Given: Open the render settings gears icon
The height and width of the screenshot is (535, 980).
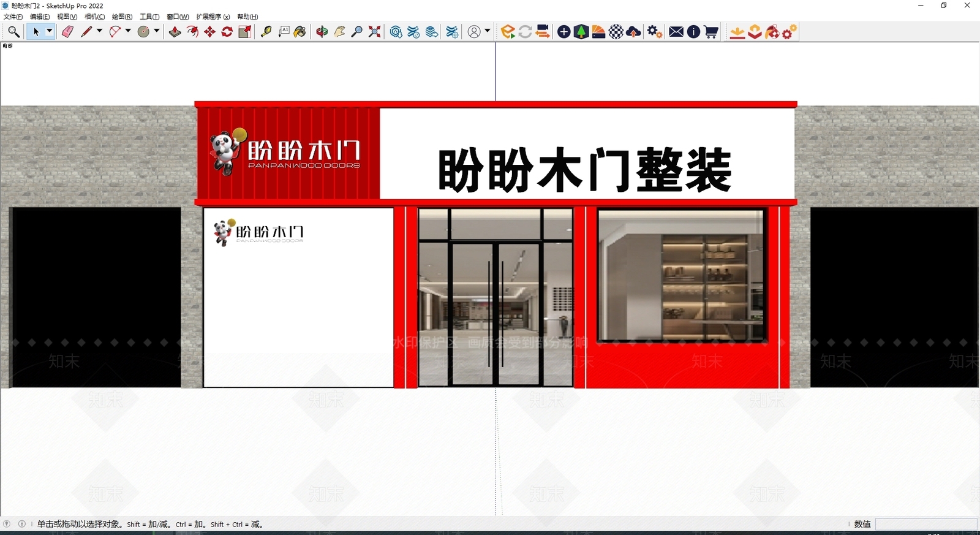Looking at the screenshot, I should tap(655, 32).
